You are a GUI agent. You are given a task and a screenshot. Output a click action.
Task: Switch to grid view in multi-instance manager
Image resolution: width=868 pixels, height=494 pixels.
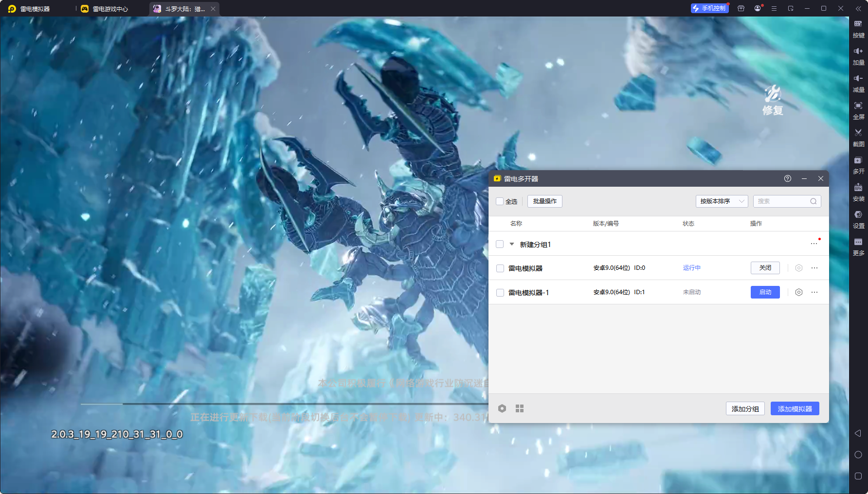[x=520, y=408]
